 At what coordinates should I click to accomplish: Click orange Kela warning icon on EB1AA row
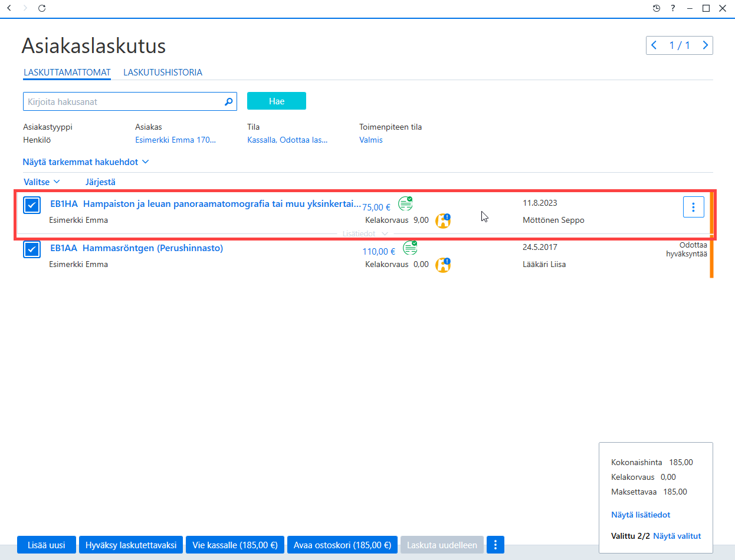pyautogui.click(x=443, y=265)
